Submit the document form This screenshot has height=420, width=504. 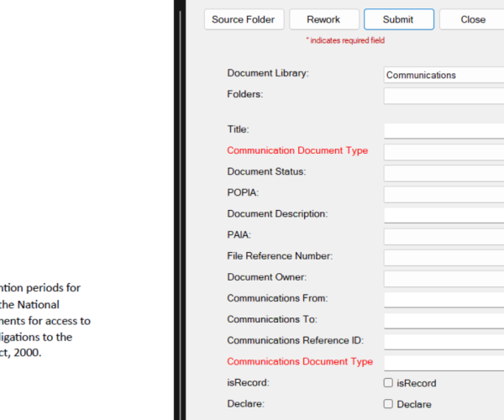(x=398, y=19)
